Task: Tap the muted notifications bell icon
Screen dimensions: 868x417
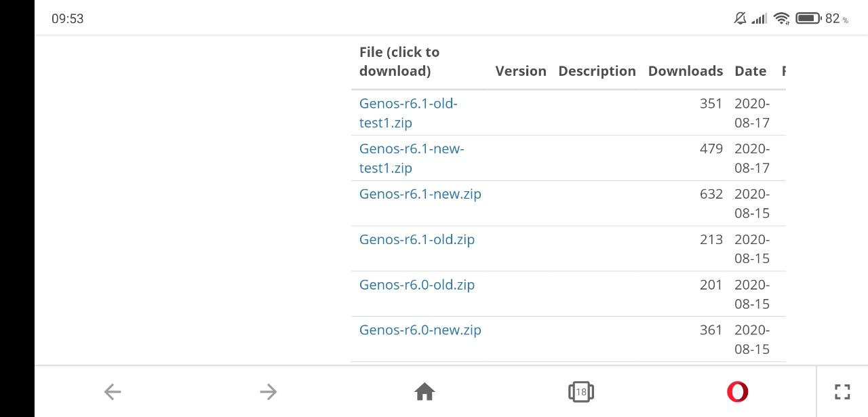Action: [x=740, y=18]
